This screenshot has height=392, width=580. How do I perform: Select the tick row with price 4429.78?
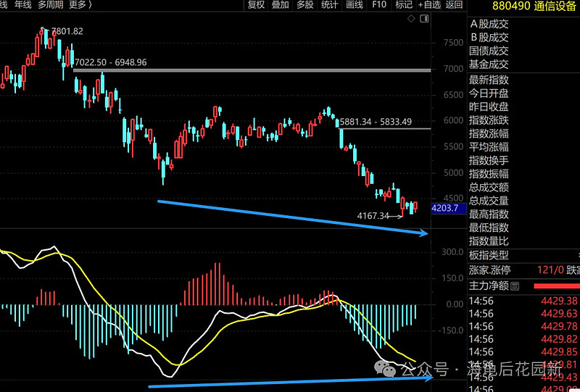[x=523, y=327]
